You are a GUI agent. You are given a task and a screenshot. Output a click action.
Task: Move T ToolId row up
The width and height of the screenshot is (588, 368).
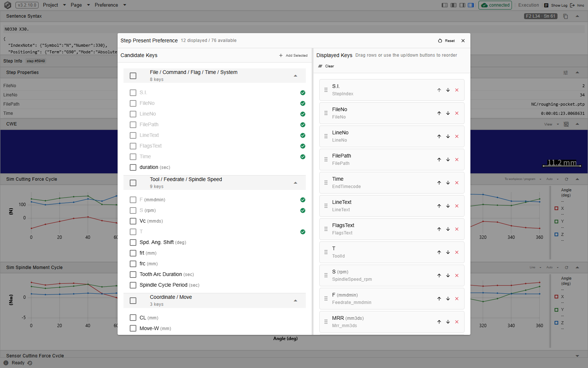pos(439,252)
